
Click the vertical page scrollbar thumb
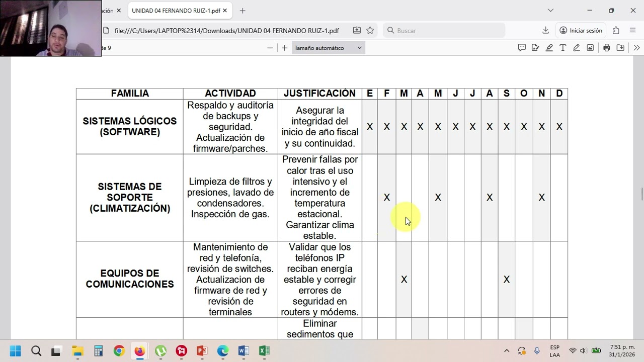point(641,194)
